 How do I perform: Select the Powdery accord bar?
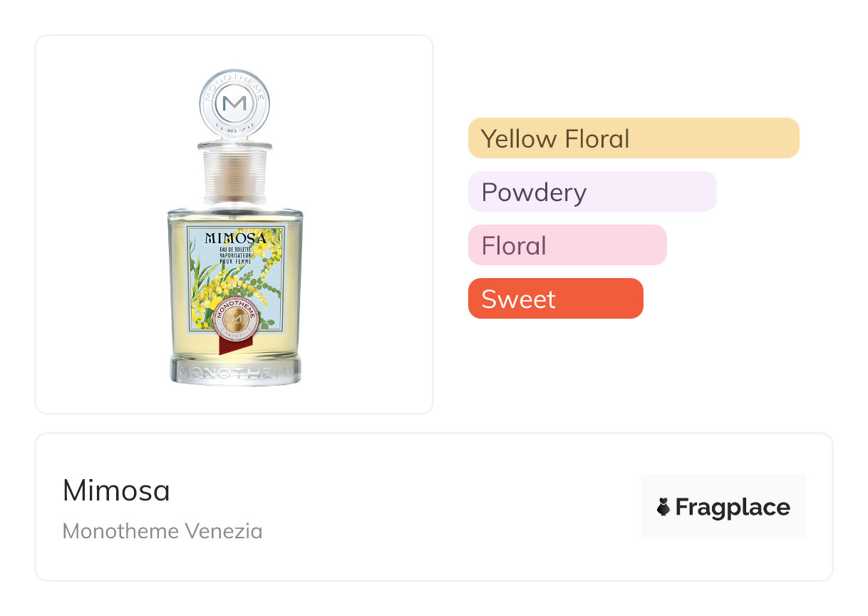(x=591, y=192)
